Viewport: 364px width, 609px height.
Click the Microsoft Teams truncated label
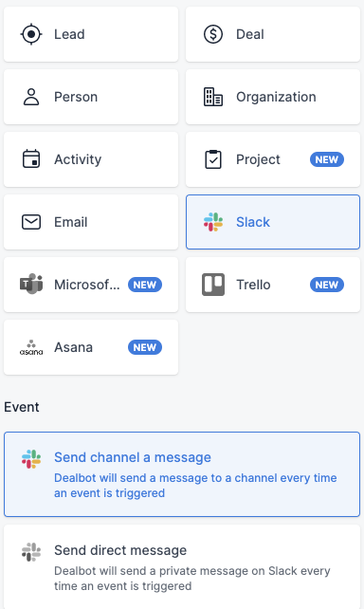click(x=87, y=285)
